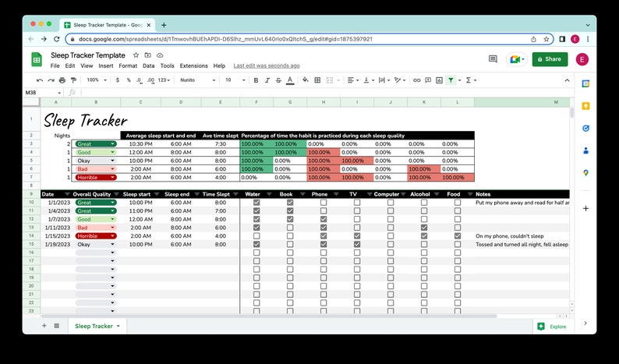The image size is (619, 364).
Task: Open Date column filter dropdown
Action: [67, 194]
